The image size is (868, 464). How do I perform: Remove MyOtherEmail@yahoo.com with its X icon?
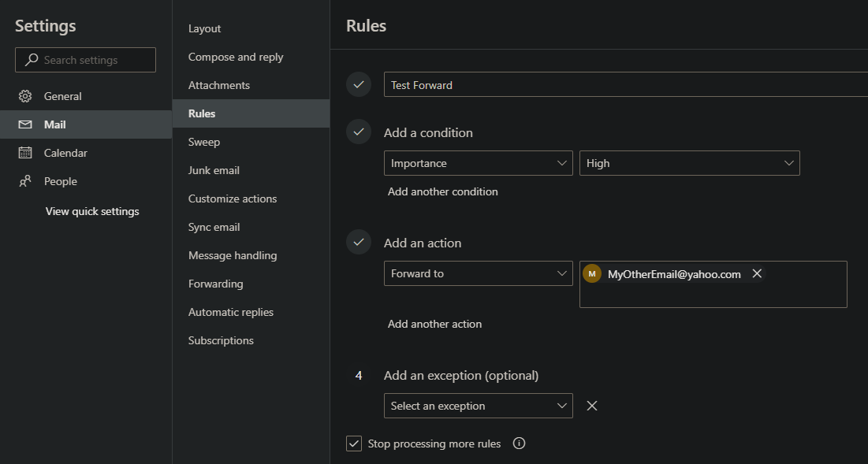[x=756, y=273]
